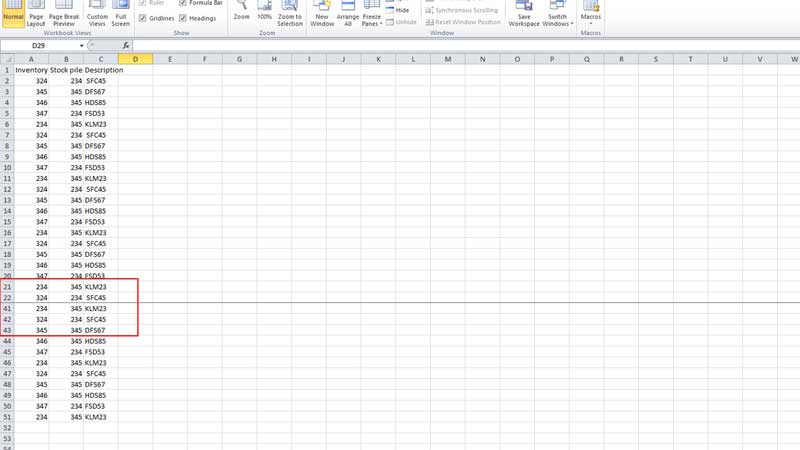Select column D header
Image resolution: width=800 pixels, height=450 pixels.
click(135, 59)
